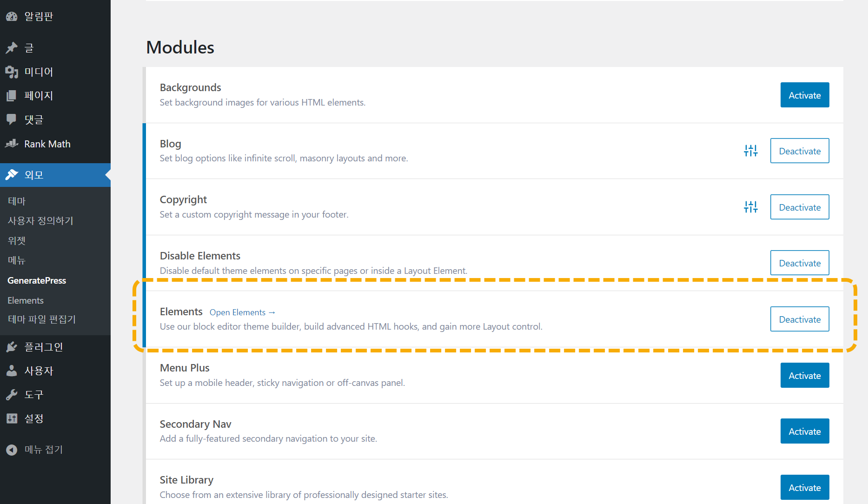
Task: Click the media icon beside 미디어
Action: pyautogui.click(x=12, y=72)
